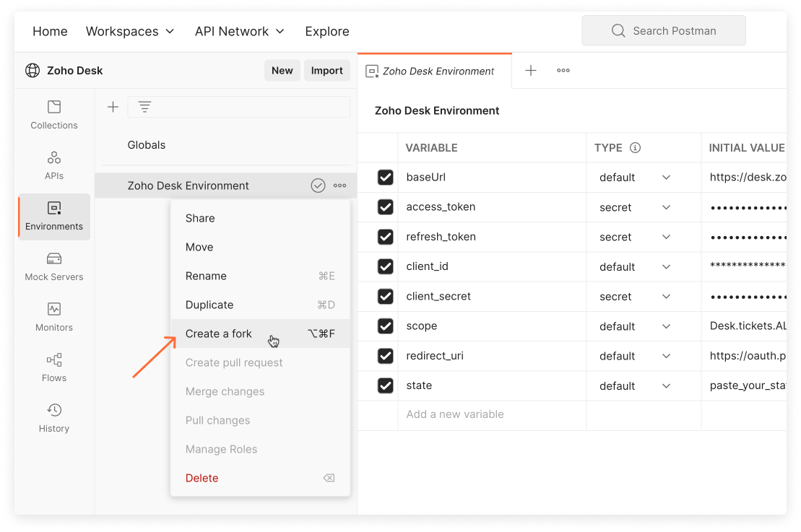The image size is (801, 532).
Task: Uncheck the client_secret variable checkbox
Action: tap(385, 296)
